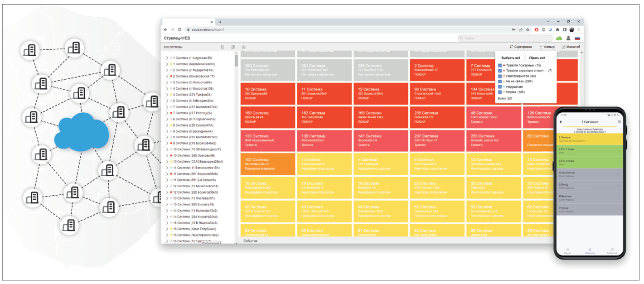Screen dimensions: 644x284
Task: Open the 250 Система gray tile
Action: click(x=267, y=70)
